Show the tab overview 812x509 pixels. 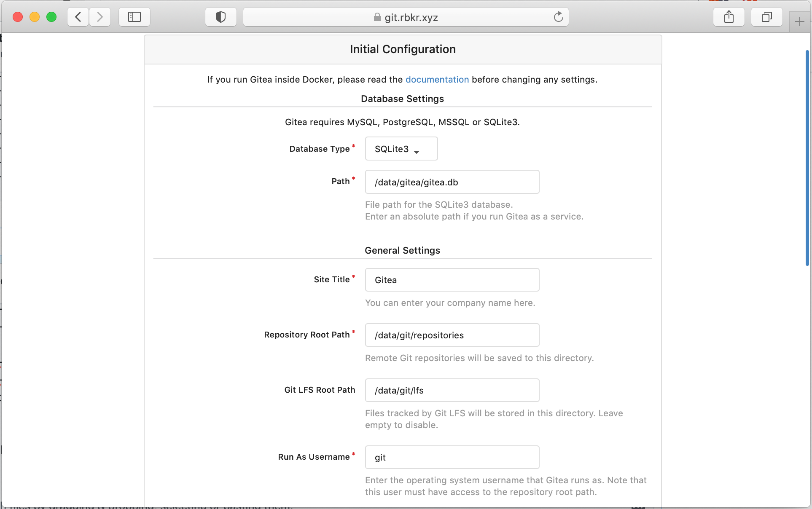[x=767, y=17]
